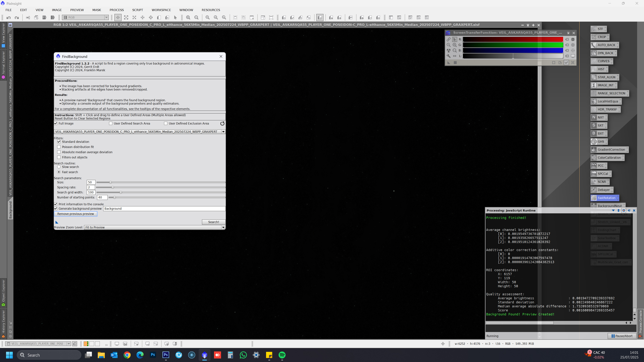
Task: Select the Slow search option
Action: pos(59,167)
